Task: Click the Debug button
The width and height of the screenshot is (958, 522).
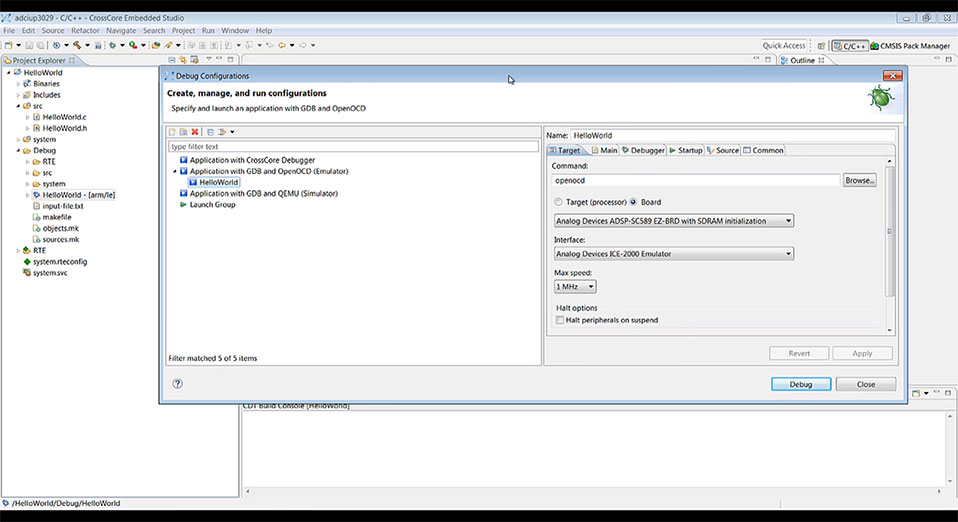Action: click(800, 384)
